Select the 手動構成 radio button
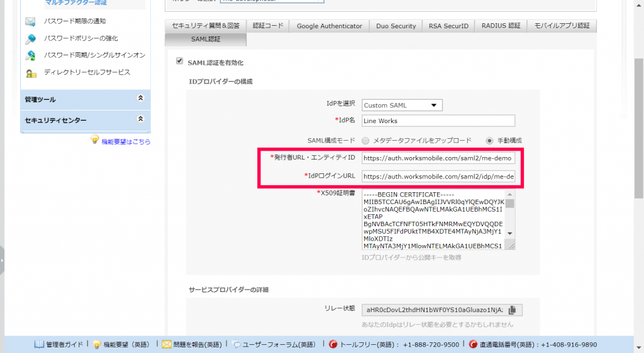Viewport: 644px width, 353px height. click(489, 141)
